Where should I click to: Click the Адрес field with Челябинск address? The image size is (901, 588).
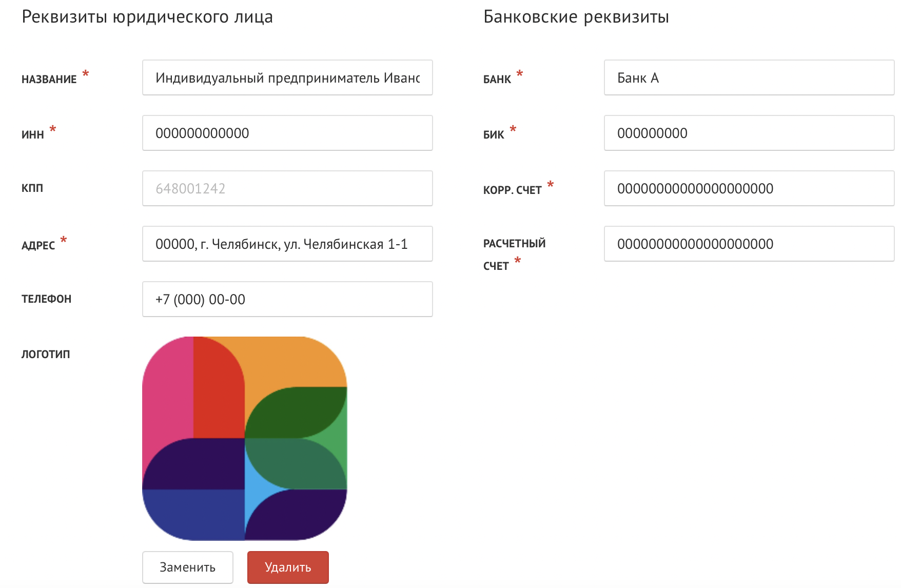pyautogui.click(x=287, y=244)
